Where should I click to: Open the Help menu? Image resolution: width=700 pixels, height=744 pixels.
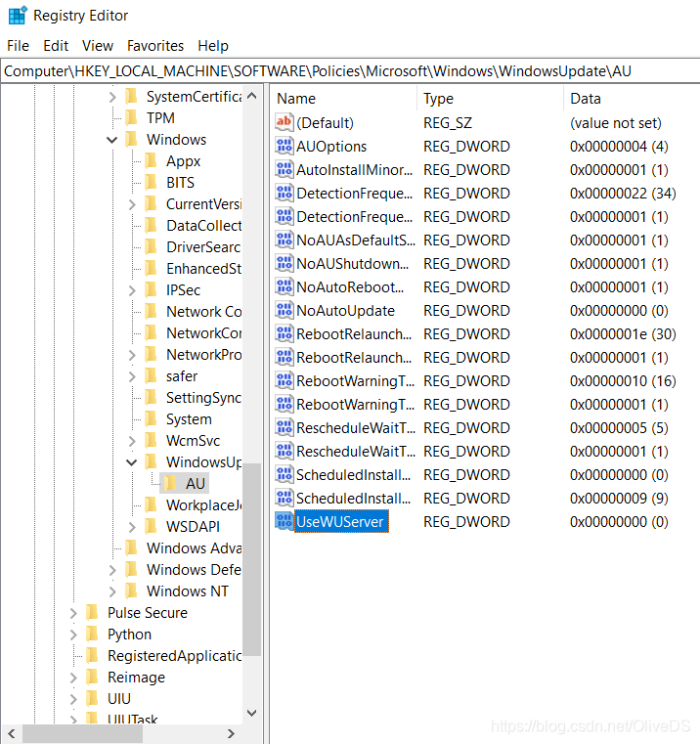pos(213,46)
